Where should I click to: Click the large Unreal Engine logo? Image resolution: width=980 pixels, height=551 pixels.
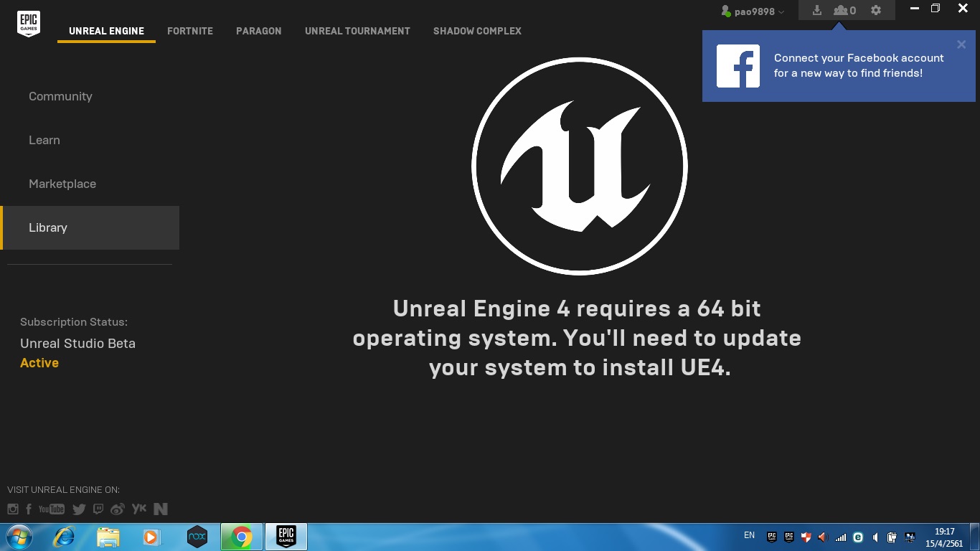[x=580, y=166]
